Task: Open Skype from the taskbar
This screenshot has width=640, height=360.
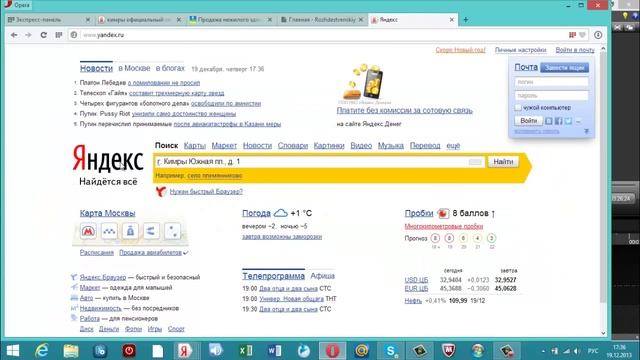Action: (391, 351)
